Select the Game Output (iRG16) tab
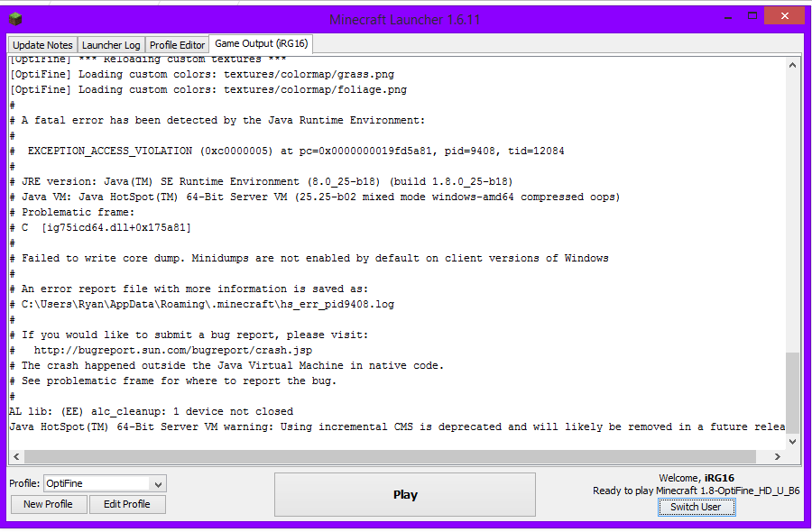 coord(261,43)
